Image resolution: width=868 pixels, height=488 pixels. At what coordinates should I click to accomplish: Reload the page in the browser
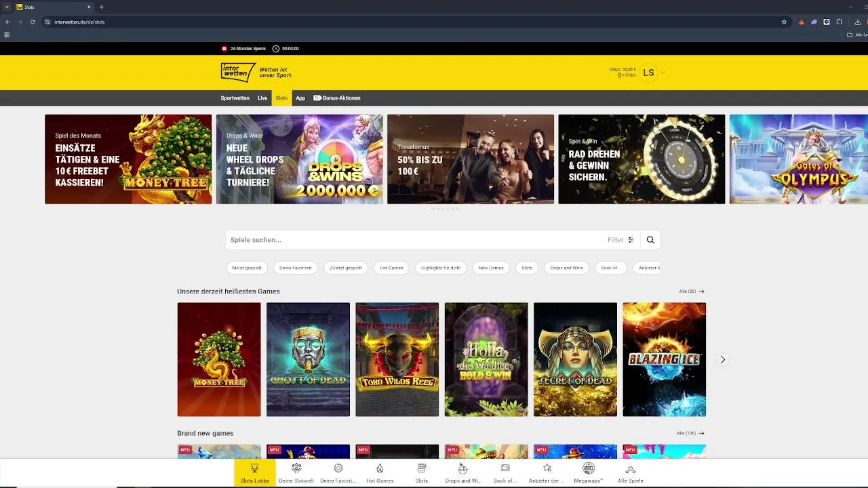tap(33, 22)
